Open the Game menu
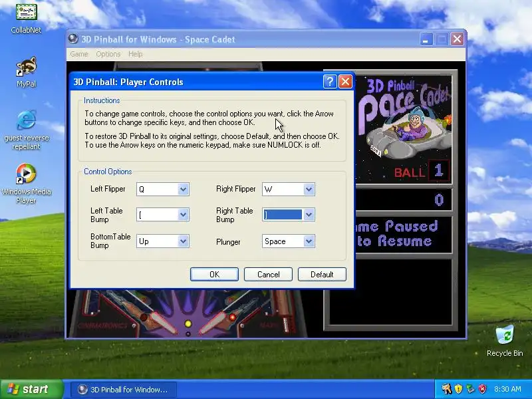 click(x=79, y=54)
